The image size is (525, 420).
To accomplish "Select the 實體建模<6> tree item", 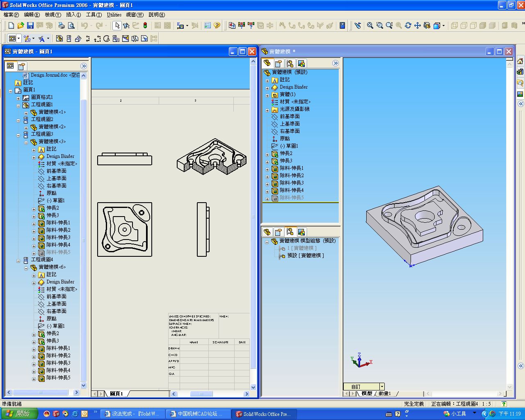I will 52,267.
